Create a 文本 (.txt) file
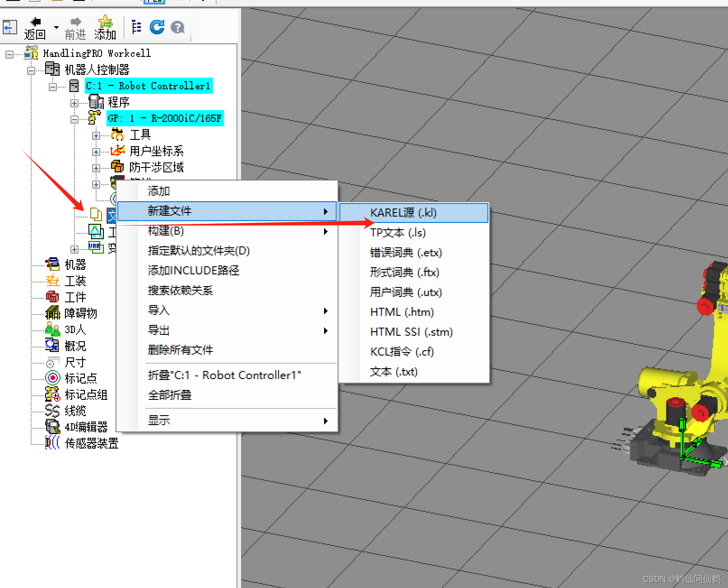The image size is (728, 588). (x=414, y=372)
